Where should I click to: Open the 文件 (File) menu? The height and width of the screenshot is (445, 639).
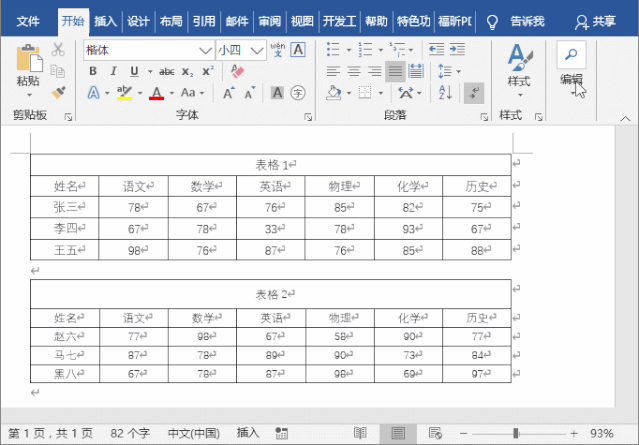point(29,21)
